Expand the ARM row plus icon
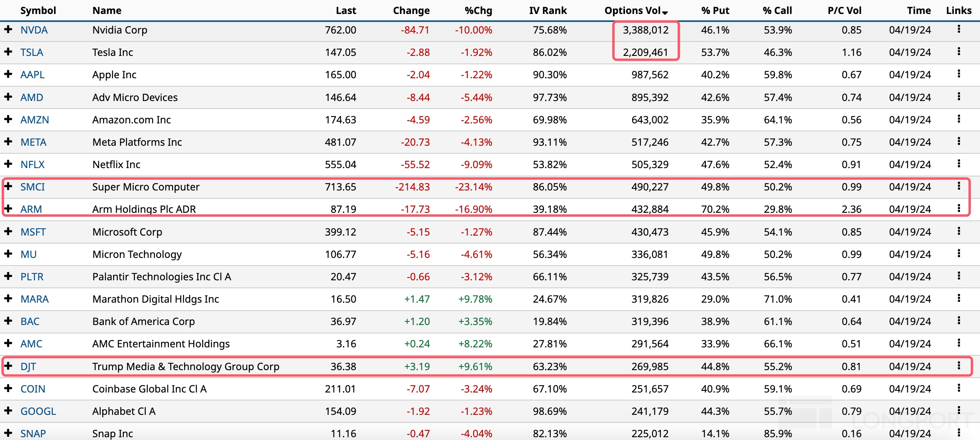Image resolution: width=980 pixels, height=440 pixels. [x=8, y=208]
